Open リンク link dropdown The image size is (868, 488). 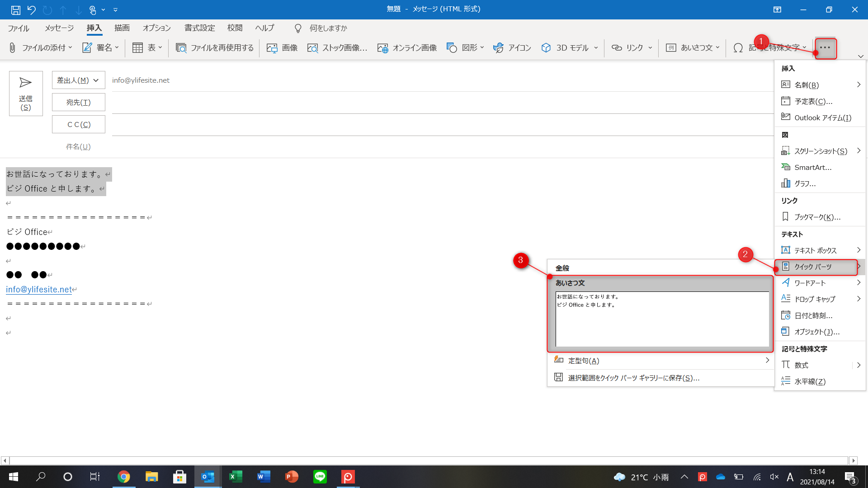(632, 47)
